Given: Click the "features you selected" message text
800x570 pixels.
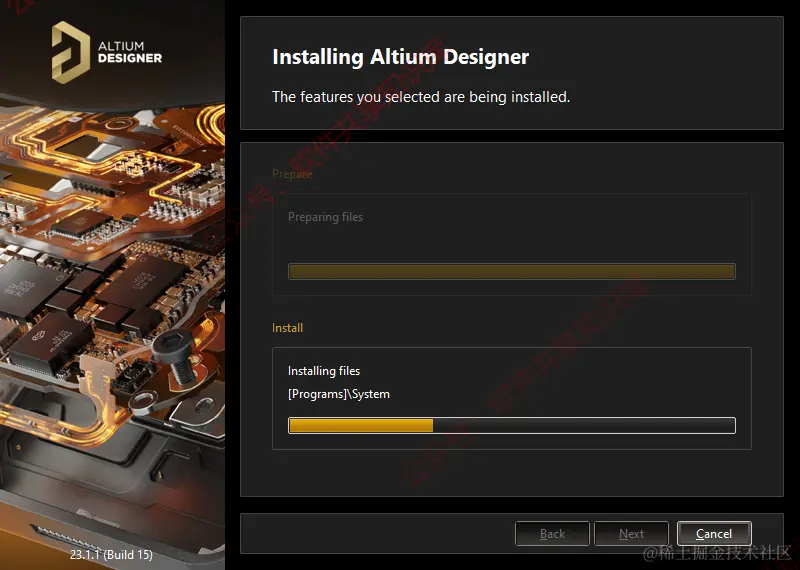Looking at the screenshot, I should tap(421, 96).
